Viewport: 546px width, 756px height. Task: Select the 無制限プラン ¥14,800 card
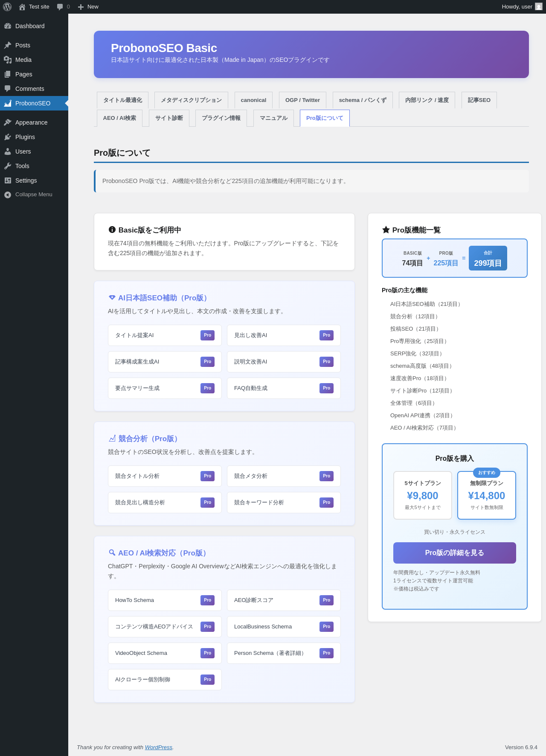tap(486, 495)
